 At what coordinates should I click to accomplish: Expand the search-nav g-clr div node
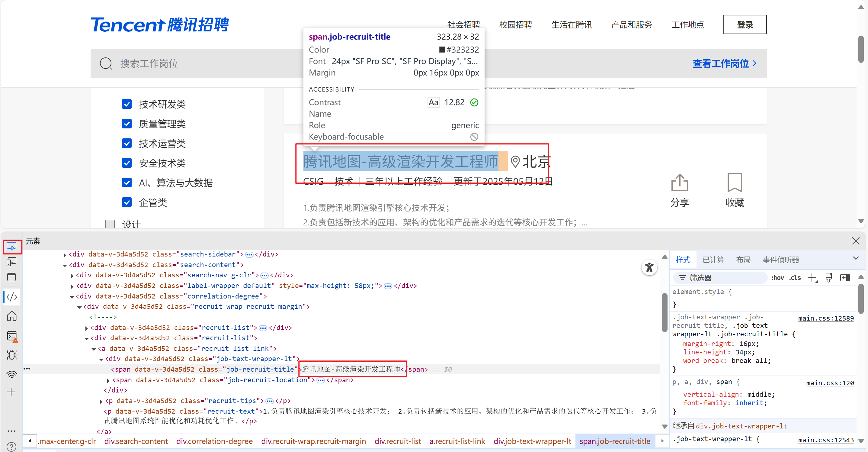[72, 276]
